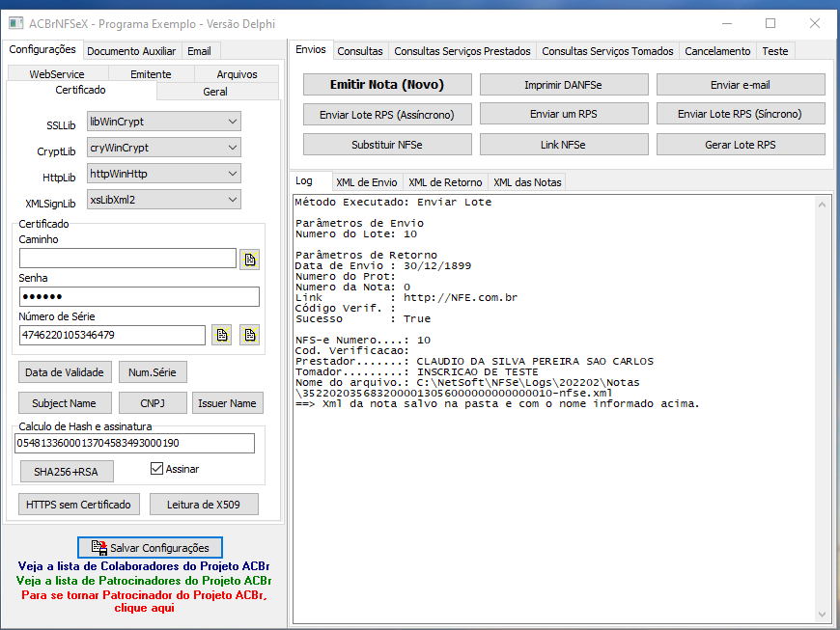Click the HTTPS sem Certificado button
This screenshot has width=840, height=630.
click(x=79, y=505)
